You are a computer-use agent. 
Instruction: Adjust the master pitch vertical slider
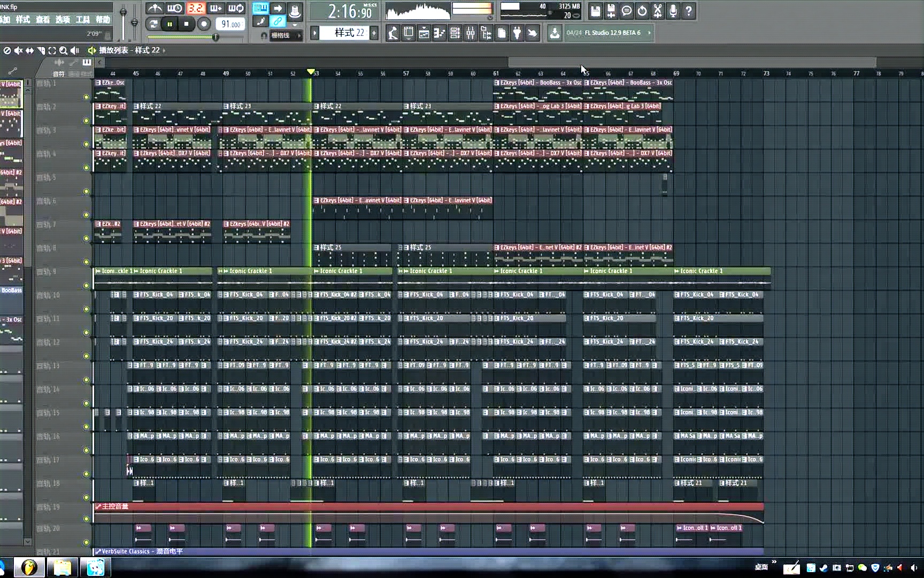134,22
